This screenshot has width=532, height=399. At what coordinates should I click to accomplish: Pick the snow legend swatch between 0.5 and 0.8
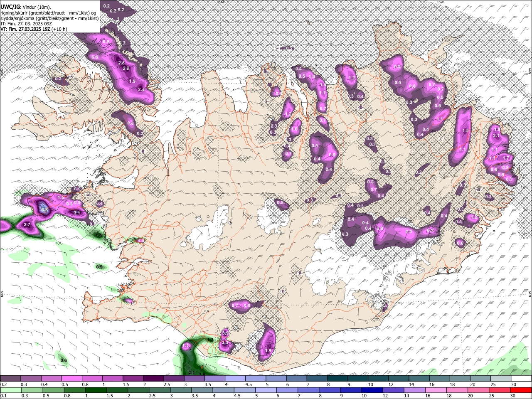71,379
